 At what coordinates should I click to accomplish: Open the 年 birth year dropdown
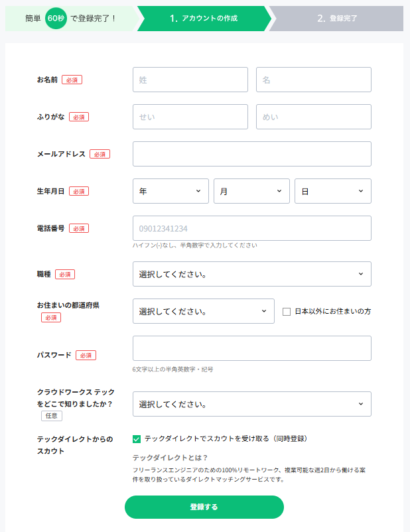[x=171, y=191]
